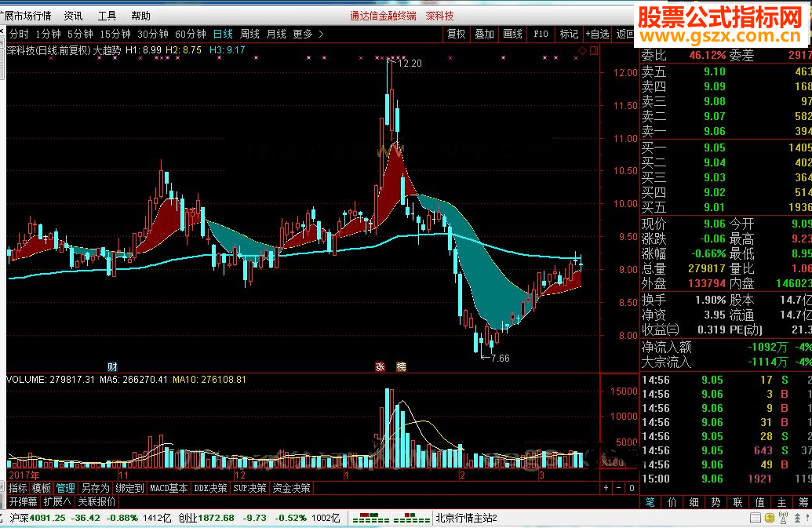Click the 涨 marker at chart bottom
The height and width of the screenshot is (528, 812).
click(380, 366)
